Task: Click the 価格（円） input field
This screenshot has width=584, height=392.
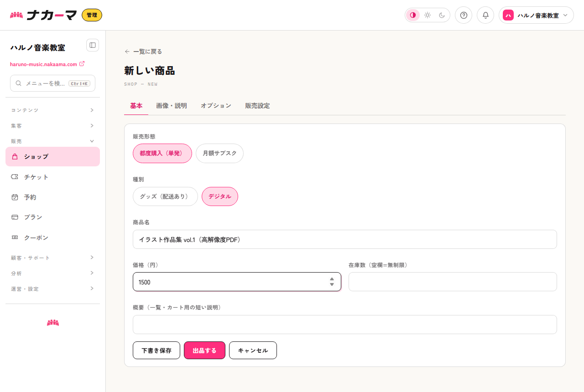Action: click(x=237, y=282)
